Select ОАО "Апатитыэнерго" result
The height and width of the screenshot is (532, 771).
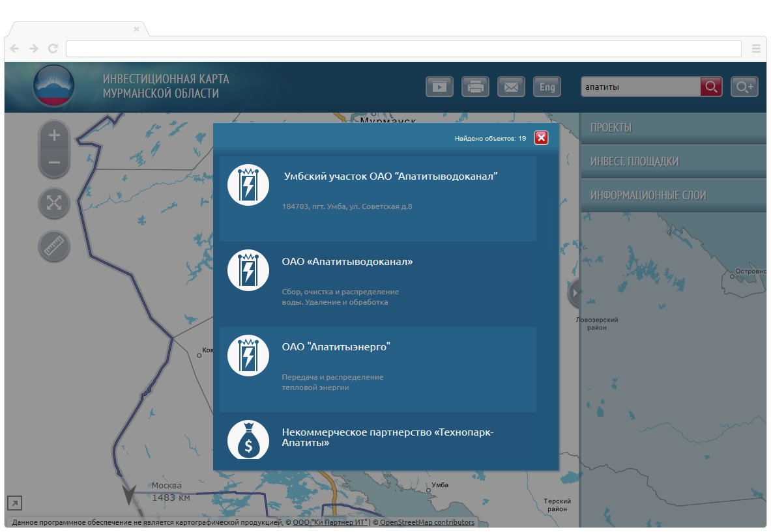coord(377,369)
